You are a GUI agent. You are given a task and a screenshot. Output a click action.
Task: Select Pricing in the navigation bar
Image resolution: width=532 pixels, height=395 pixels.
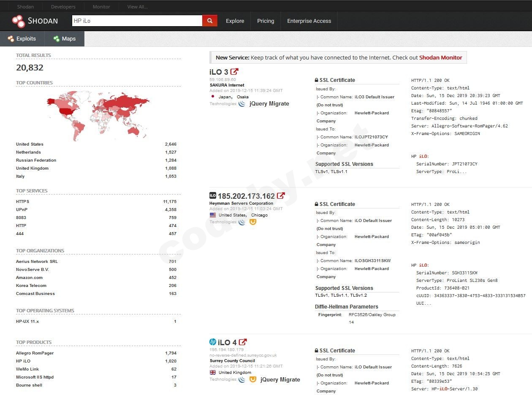tap(266, 21)
